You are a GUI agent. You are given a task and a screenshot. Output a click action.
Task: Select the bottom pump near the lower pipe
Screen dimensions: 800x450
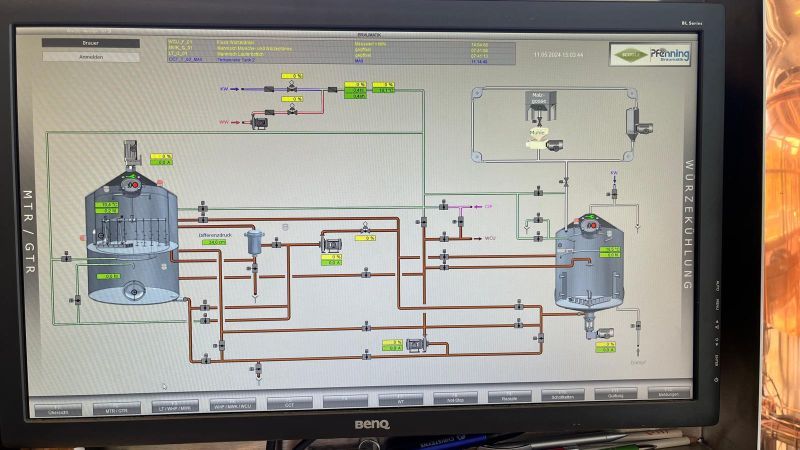point(416,345)
